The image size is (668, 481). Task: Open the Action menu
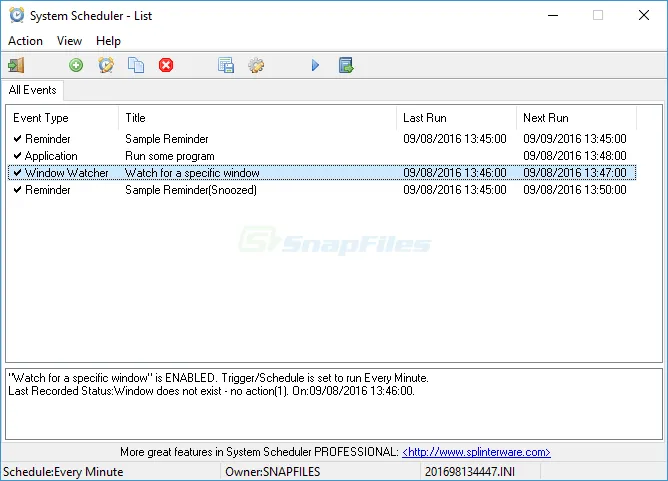26,41
